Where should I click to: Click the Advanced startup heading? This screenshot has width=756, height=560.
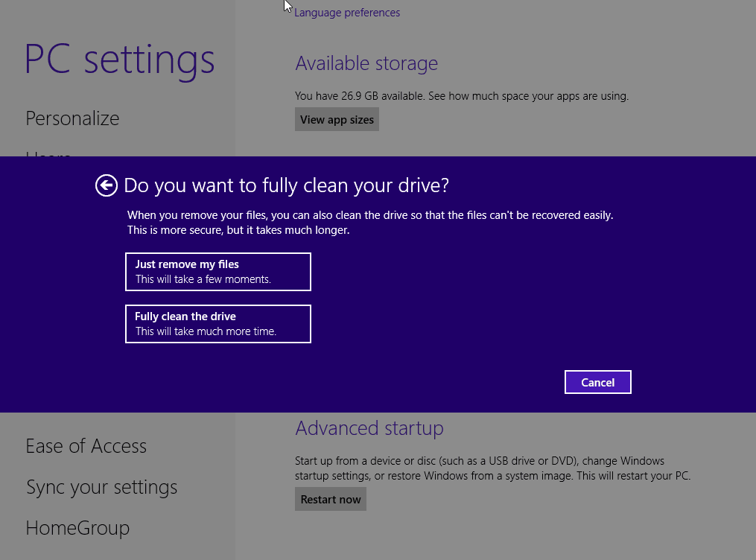click(x=369, y=428)
